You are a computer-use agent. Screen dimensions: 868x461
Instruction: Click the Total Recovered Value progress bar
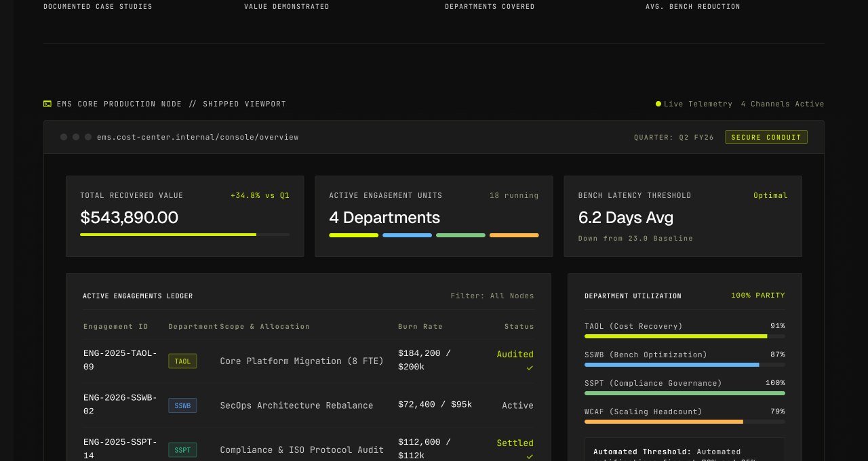point(185,235)
